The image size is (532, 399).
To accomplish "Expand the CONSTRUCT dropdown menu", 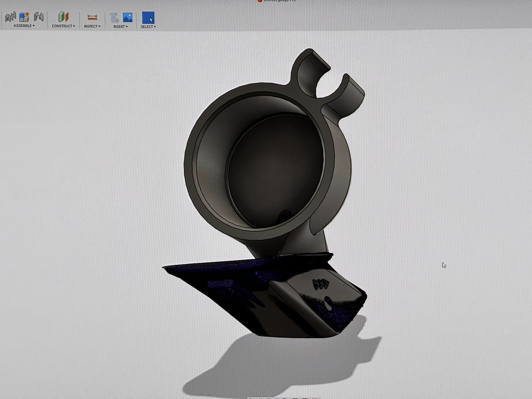I will tap(64, 26).
